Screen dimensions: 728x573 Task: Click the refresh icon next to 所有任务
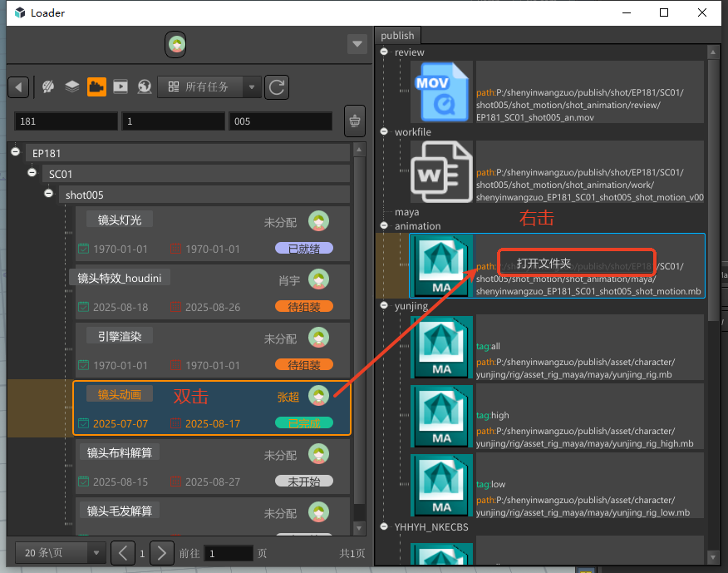277,86
